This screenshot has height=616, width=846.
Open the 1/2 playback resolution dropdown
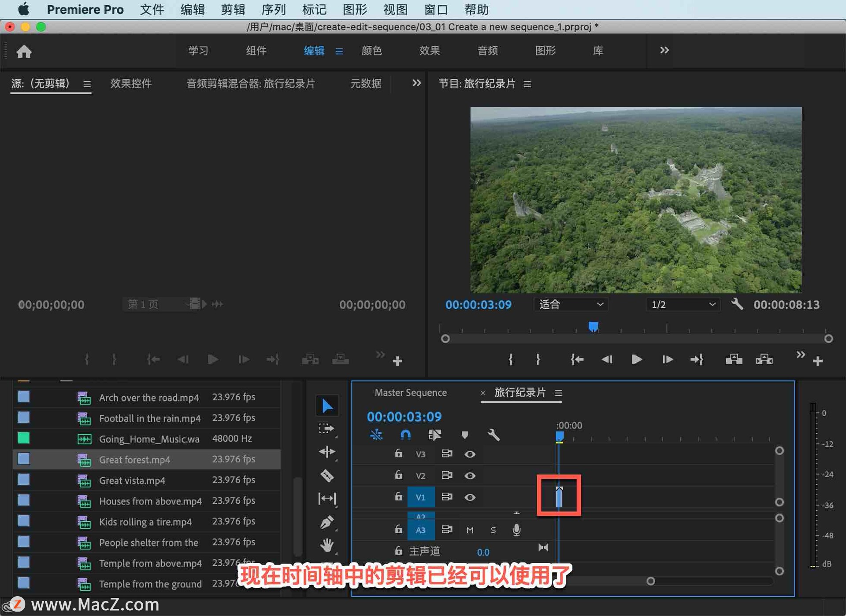coord(683,304)
